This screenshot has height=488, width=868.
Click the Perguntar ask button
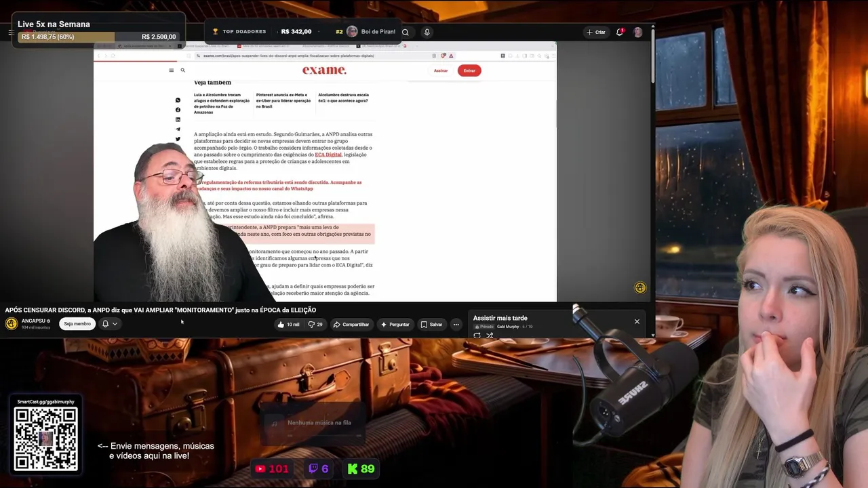pos(395,325)
